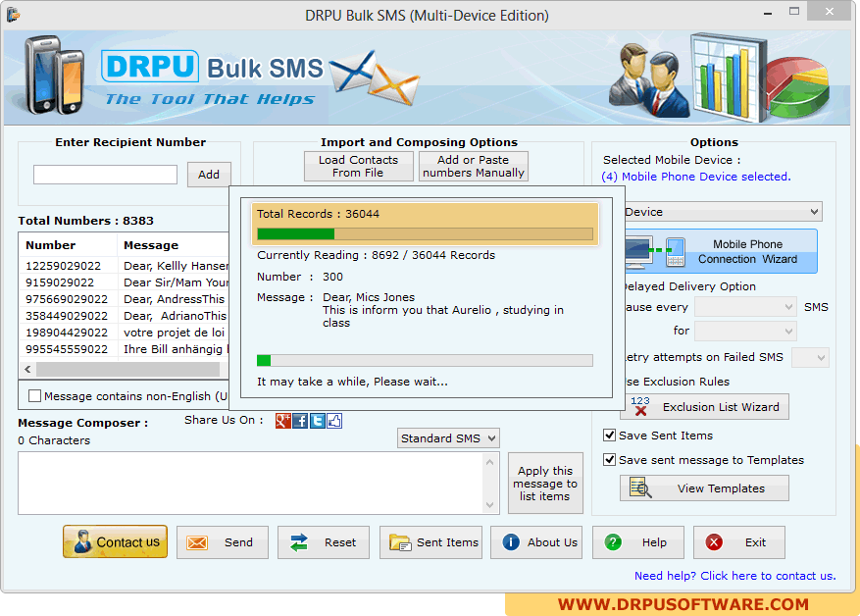Click message composer scrollbar up arrow
Screen dimensions: 860x616
(x=490, y=462)
